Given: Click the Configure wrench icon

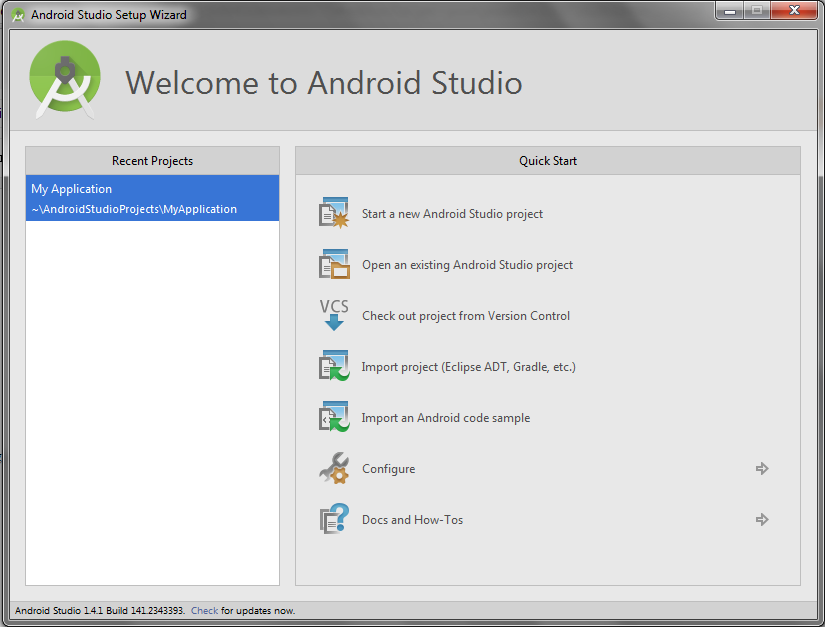Looking at the screenshot, I should pyautogui.click(x=334, y=468).
